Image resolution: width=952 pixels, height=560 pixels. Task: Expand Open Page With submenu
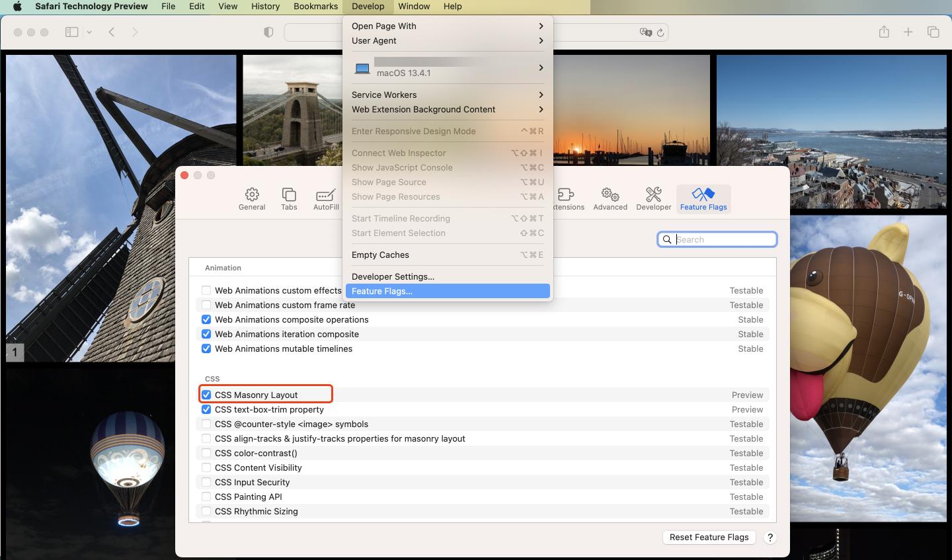(448, 26)
